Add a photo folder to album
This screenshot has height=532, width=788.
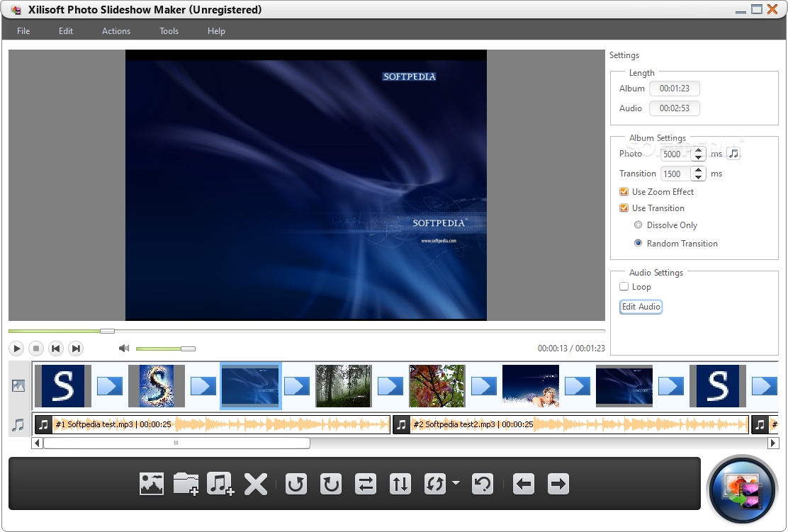[x=186, y=485]
